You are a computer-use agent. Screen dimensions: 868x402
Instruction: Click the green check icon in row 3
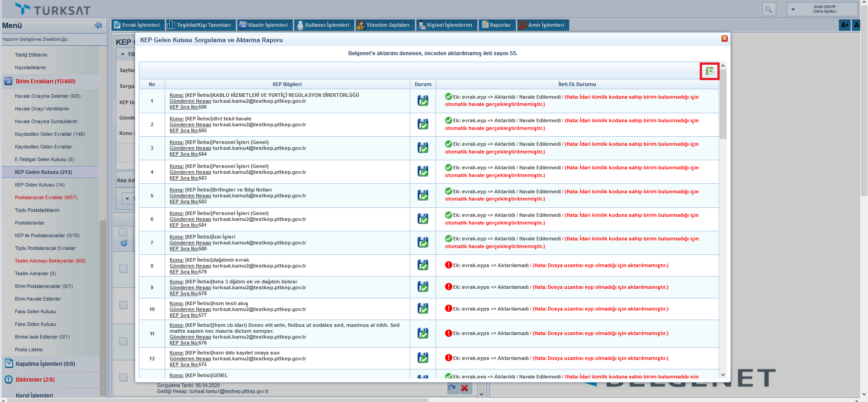click(x=448, y=144)
